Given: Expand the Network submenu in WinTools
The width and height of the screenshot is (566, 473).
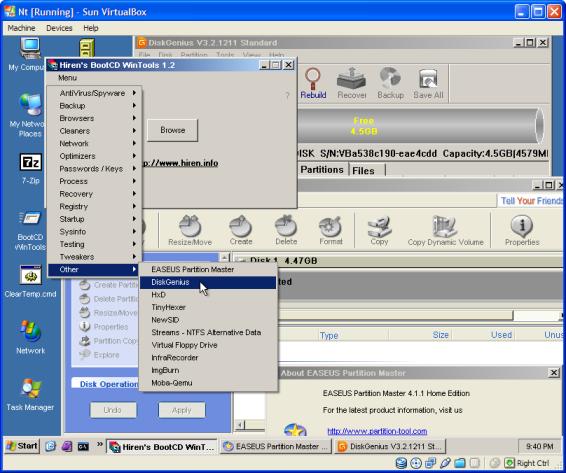Looking at the screenshot, I should [x=93, y=144].
